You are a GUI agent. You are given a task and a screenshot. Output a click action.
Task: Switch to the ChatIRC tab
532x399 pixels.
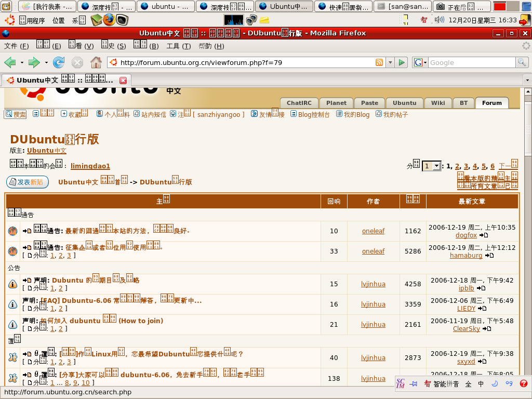(x=299, y=103)
